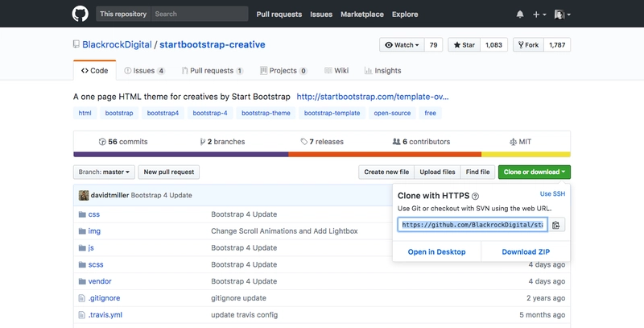Open the .travis.yml file
The width and height of the screenshot is (644, 328).
pos(105,314)
